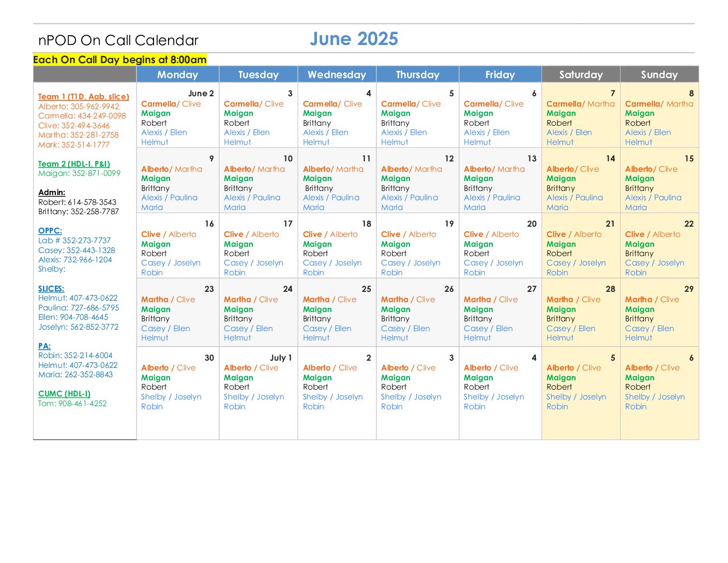
Task: Click the June 2 date label
Action: tap(201, 94)
